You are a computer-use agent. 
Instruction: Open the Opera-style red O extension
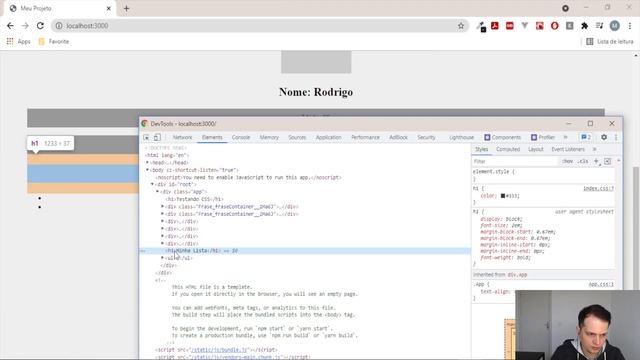[x=554, y=26]
